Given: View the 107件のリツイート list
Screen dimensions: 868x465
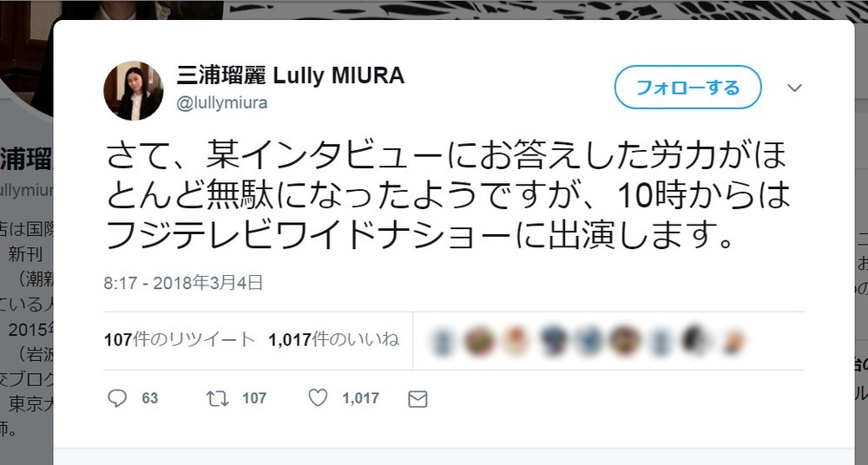Looking at the screenshot, I should pyautogui.click(x=180, y=339).
